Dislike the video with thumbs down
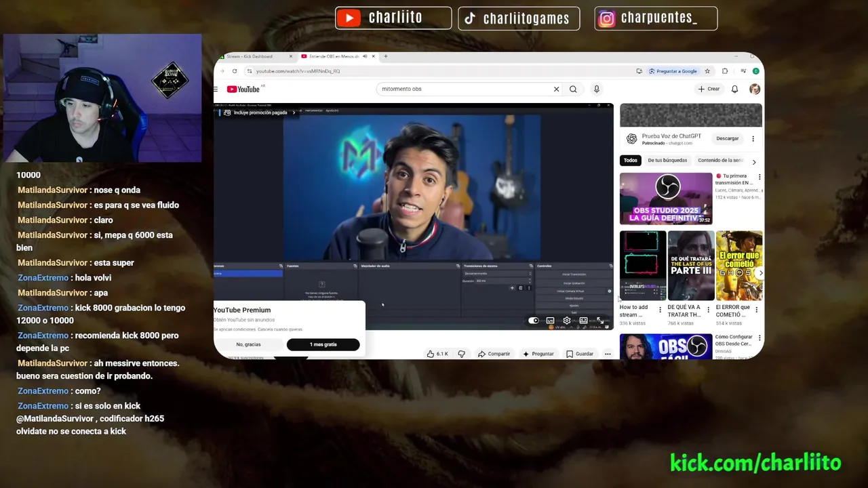 coord(461,354)
